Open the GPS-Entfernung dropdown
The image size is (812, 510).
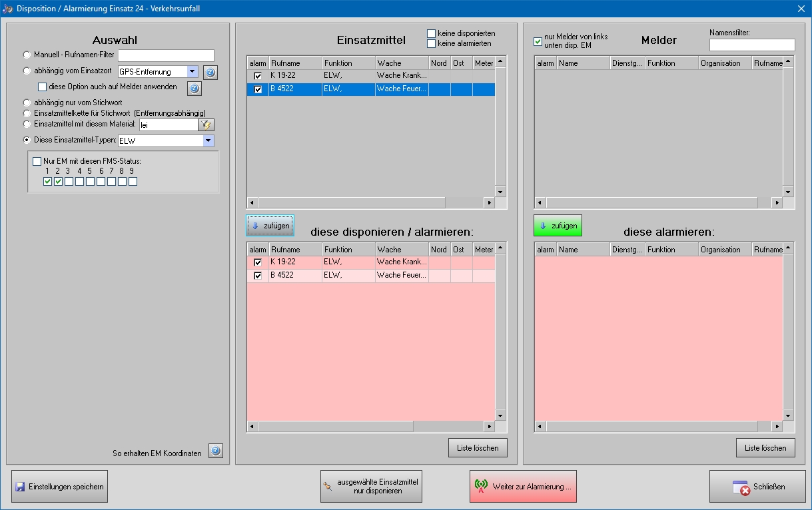(x=192, y=72)
